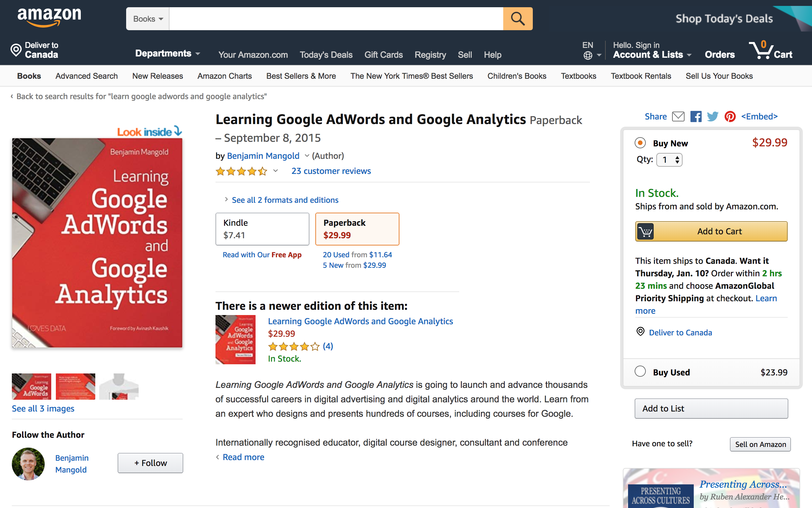Share on Facebook icon
This screenshot has height=508, width=812.
coord(696,116)
